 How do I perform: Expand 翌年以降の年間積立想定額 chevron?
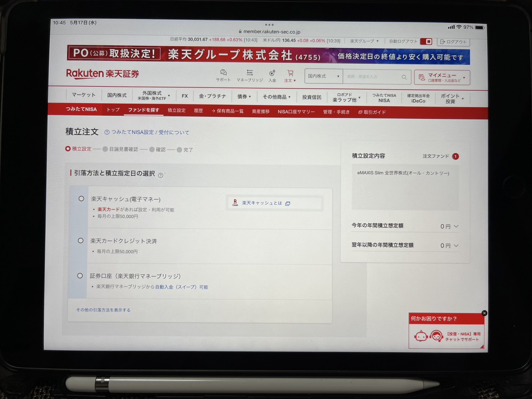click(456, 246)
